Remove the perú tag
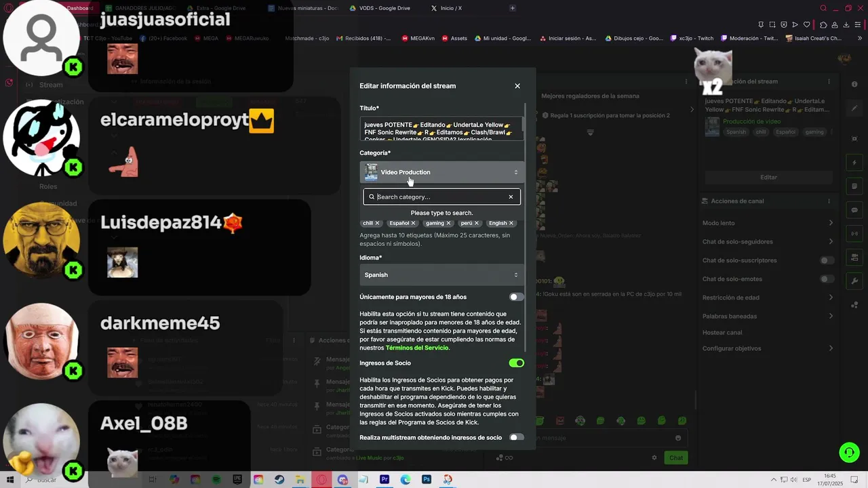868x488 pixels. [477, 223]
